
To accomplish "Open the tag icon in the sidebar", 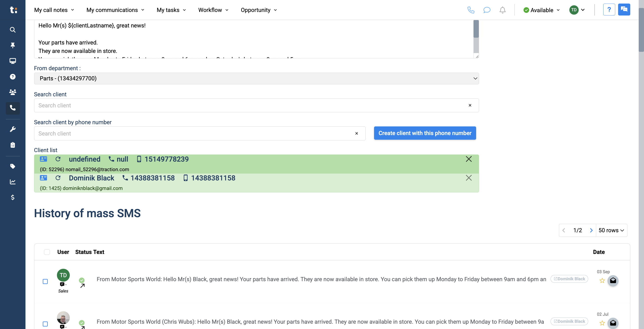I will pyautogui.click(x=12, y=166).
